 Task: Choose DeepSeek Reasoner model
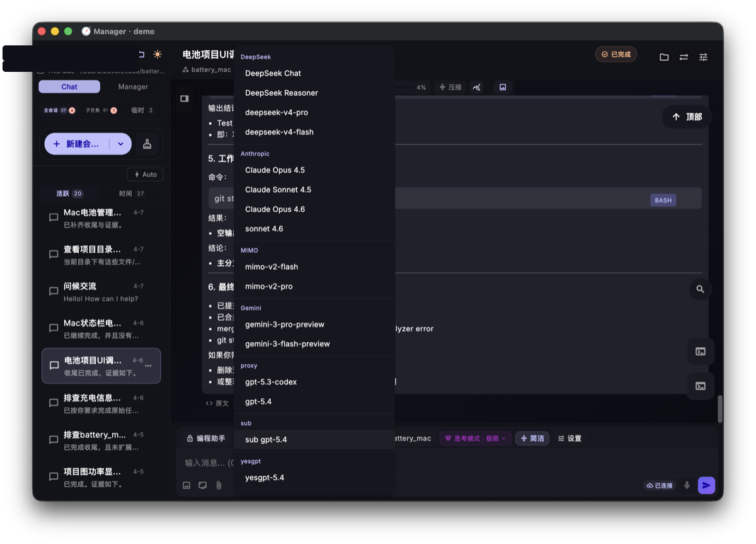tap(314, 93)
